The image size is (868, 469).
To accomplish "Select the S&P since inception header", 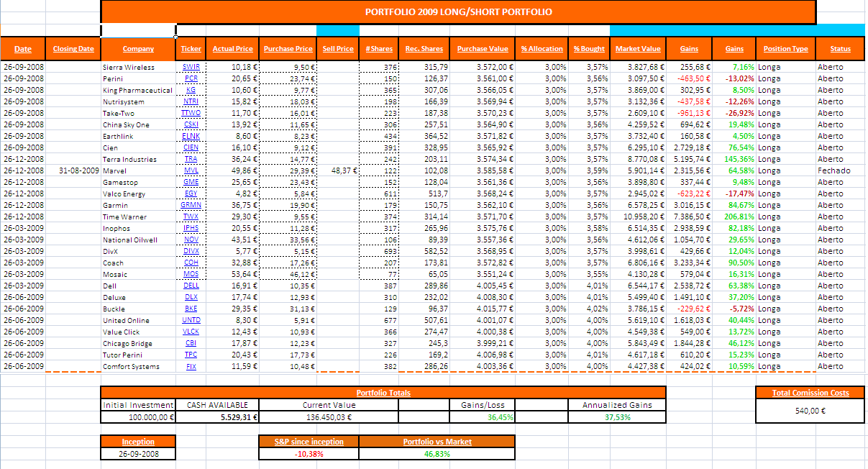I will click(x=309, y=442).
